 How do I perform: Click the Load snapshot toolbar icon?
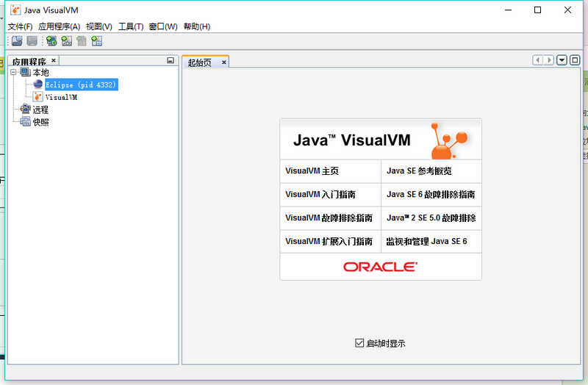(x=17, y=41)
